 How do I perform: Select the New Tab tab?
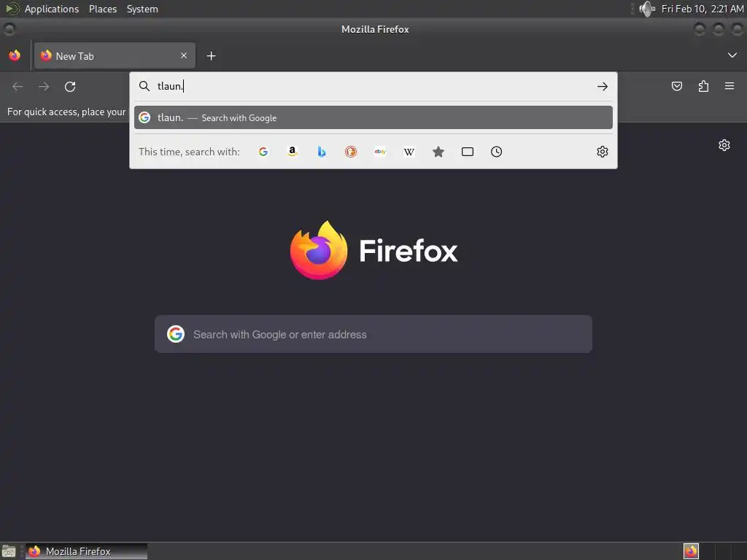(x=115, y=55)
